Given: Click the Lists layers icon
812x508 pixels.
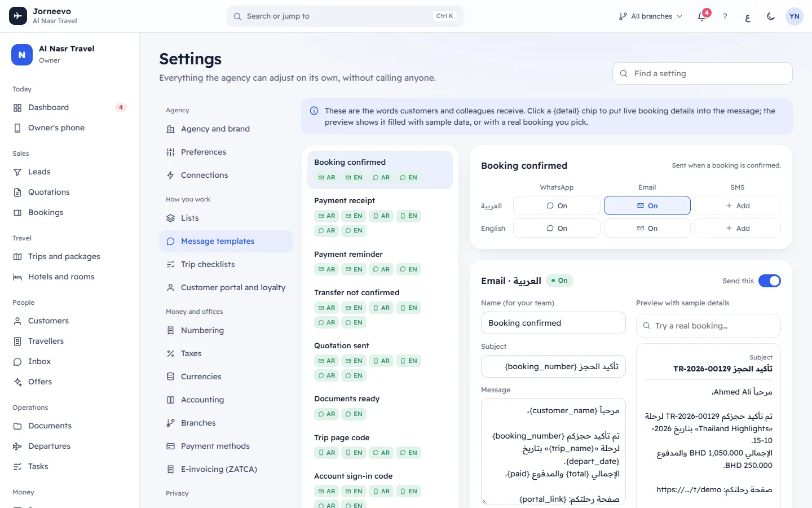Looking at the screenshot, I should (x=170, y=218).
